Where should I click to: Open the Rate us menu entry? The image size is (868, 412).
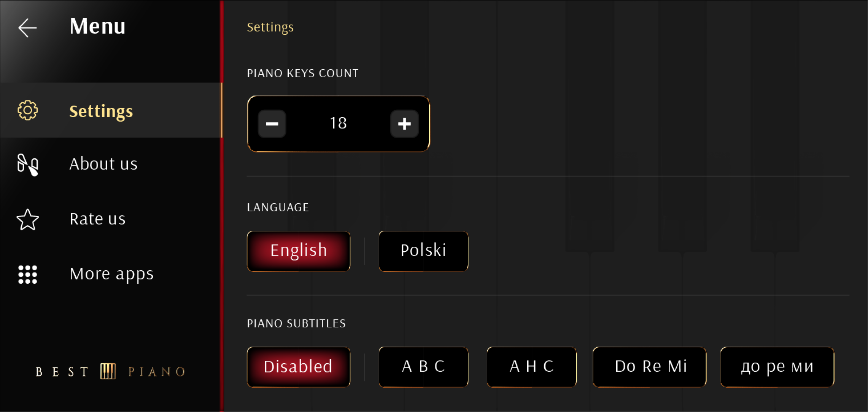tap(111, 220)
